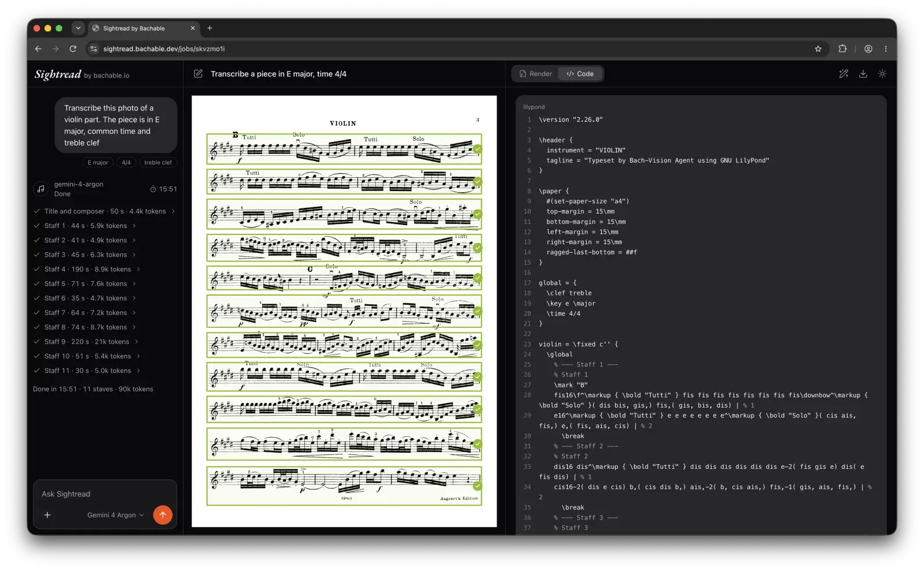924x571 pixels.
Task: Open a new browser tab
Action: click(x=210, y=28)
